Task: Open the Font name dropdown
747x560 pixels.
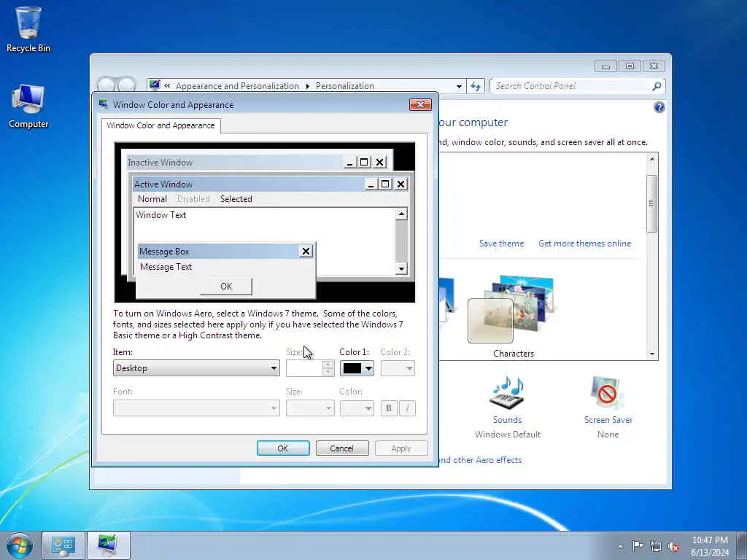Action: pyautogui.click(x=196, y=408)
